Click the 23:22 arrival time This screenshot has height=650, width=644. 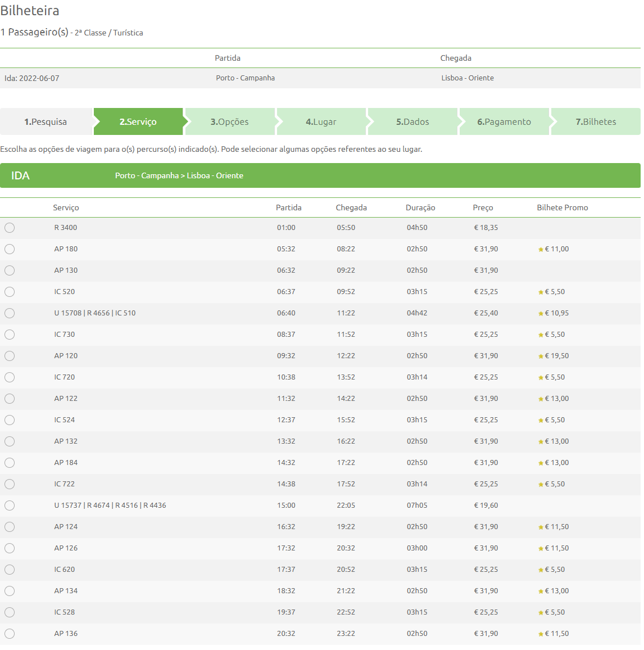point(346,634)
